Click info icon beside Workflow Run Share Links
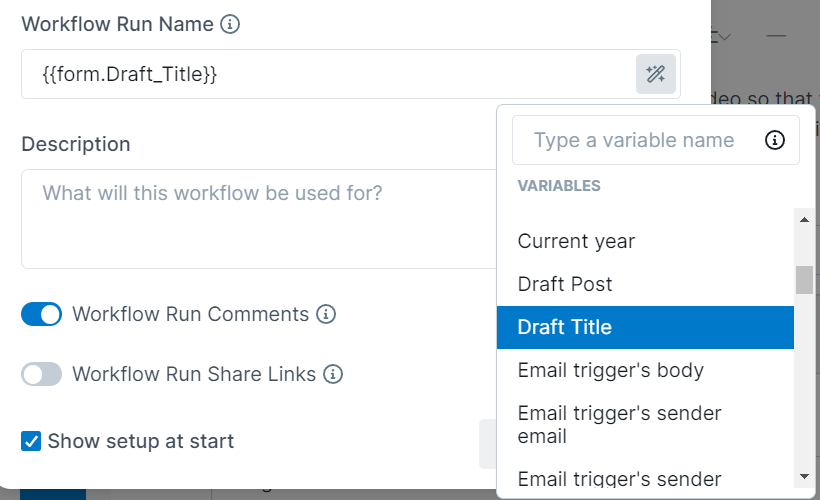 point(333,374)
